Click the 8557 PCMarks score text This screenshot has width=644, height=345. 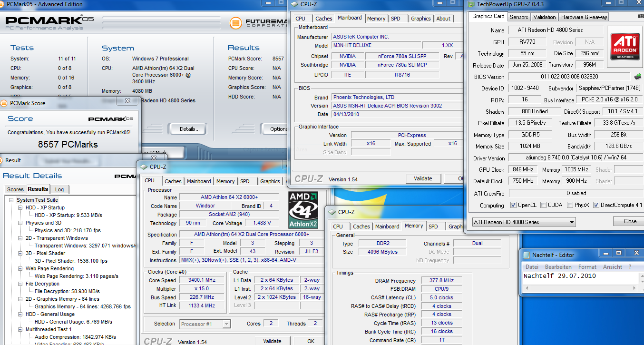[x=68, y=145]
